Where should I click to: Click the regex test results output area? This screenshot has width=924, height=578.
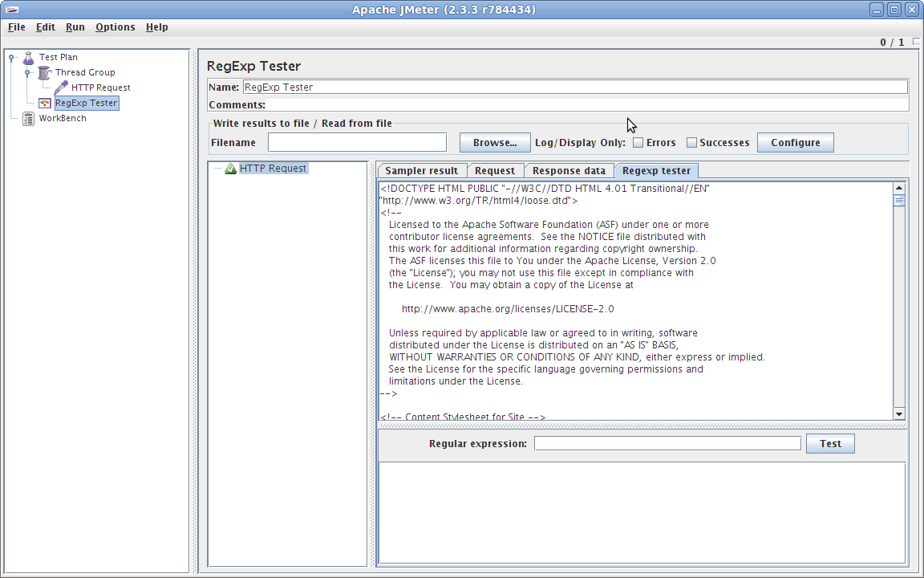[x=642, y=512]
